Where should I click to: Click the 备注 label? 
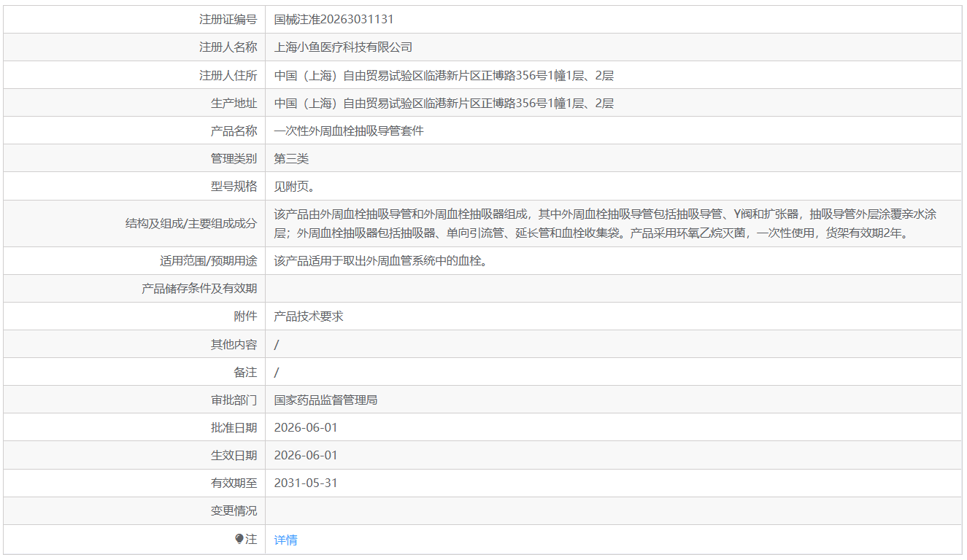[x=246, y=373]
